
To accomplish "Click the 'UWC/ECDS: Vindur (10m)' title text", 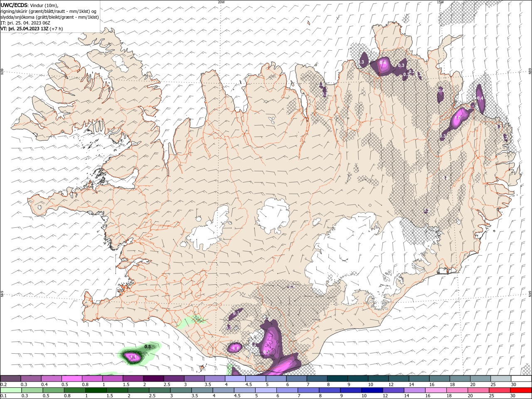I will click(x=30, y=5).
